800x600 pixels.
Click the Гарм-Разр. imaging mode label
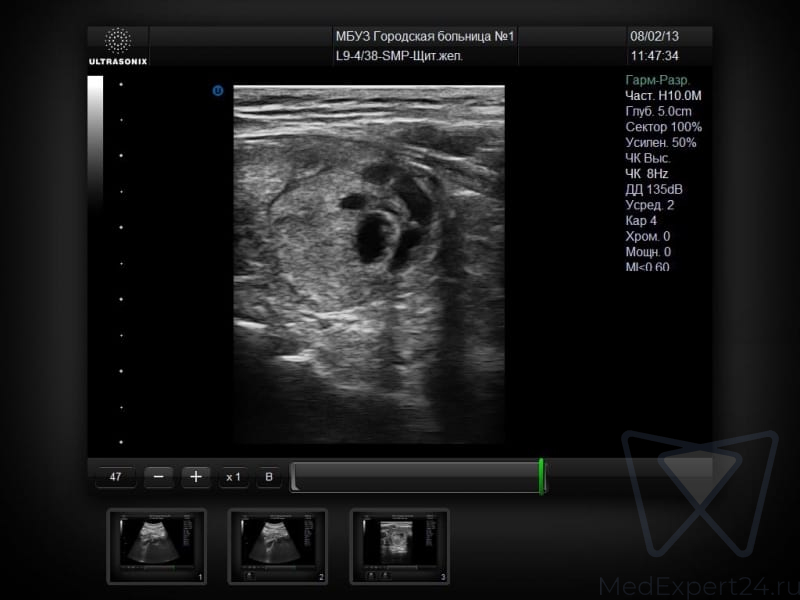click(657, 80)
